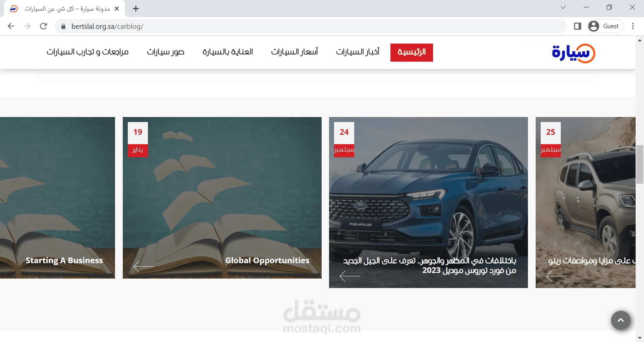Click the address bar URL field
644x342 pixels.
[310, 26]
